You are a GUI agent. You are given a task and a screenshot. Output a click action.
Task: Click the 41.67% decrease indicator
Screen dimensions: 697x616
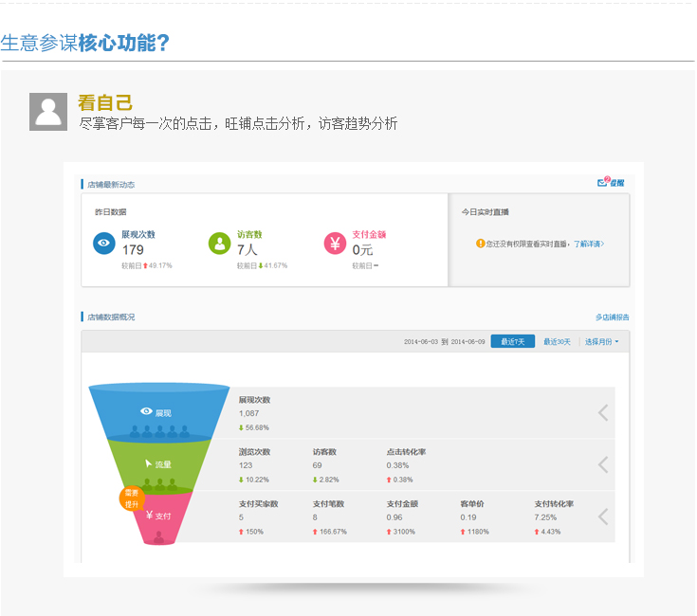click(272, 265)
